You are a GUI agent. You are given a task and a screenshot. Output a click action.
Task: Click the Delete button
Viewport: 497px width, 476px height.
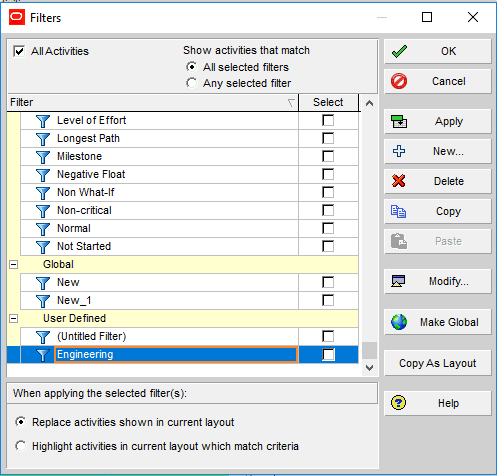pyautogui.click(x=438, y=181)
